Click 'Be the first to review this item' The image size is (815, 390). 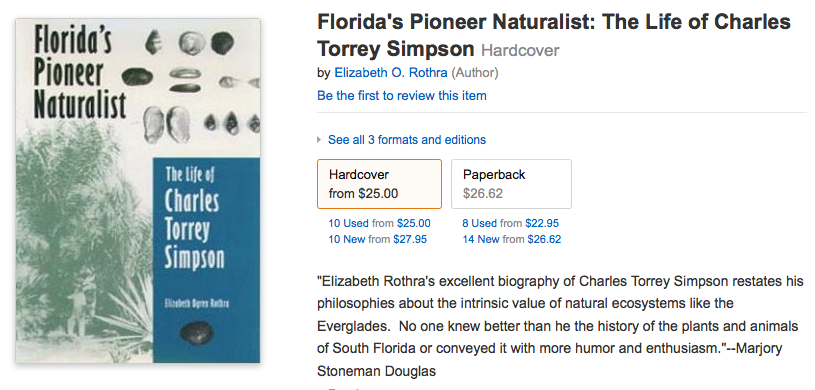pos(402,96)
